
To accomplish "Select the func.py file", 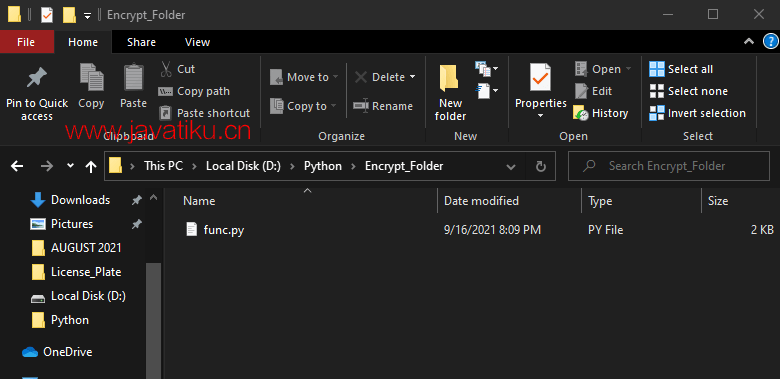I will point(224,230).
